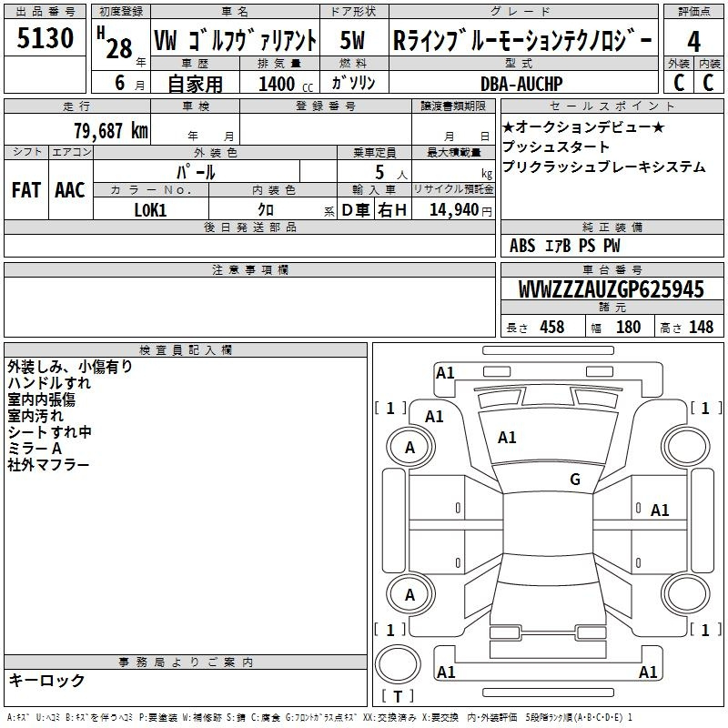Viewport: 728px width, 728px height.
Task: Select the seating capacity 5 人
Action: click(x=391, y=173)
